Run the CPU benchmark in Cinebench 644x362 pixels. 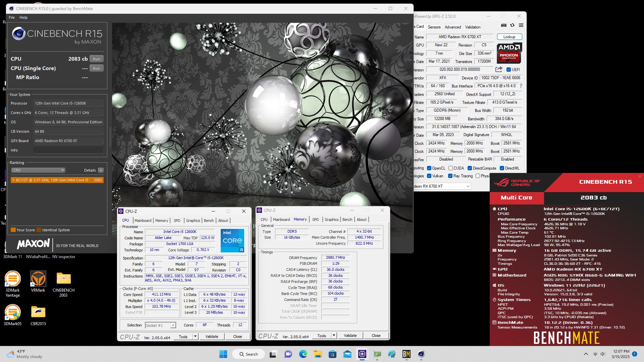pyautogui.click(x=96, y=59)
